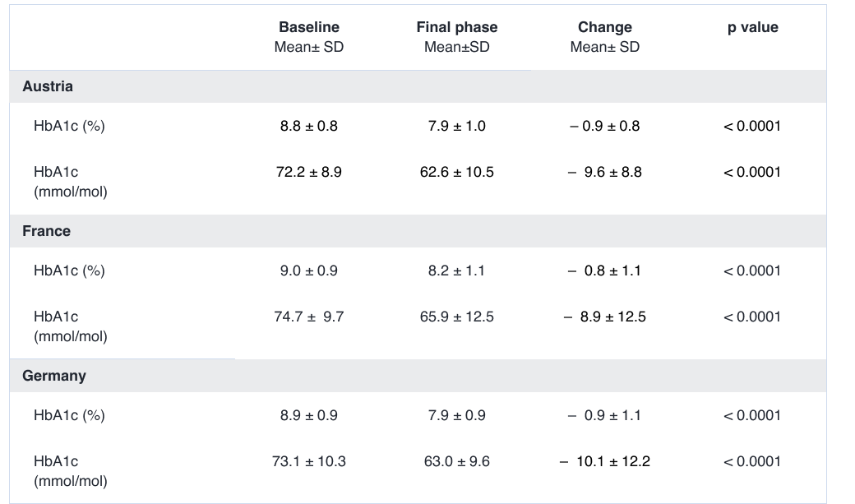Click Germany's change value − 10.1 ± 12.2

(x=604, y=461)
